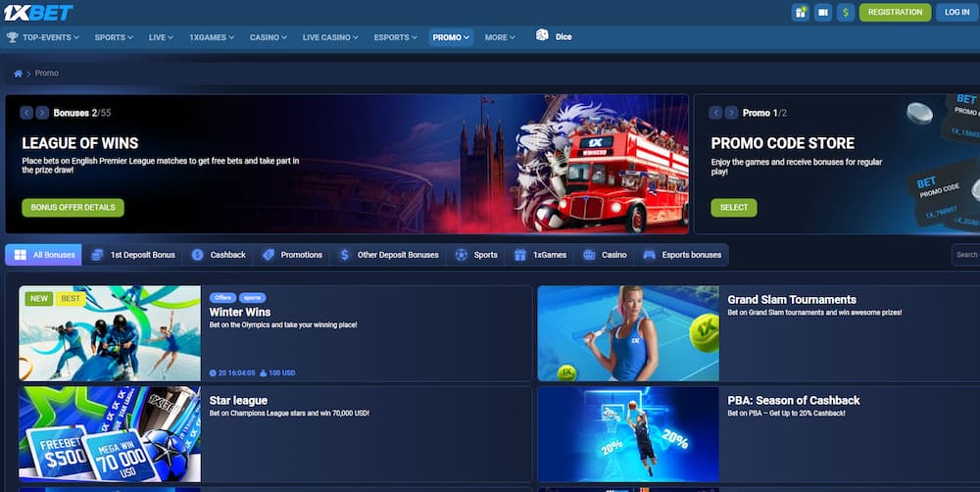This screenshot has width=980, height=492.
Task: Open the LIVE CASINO dropdown
Action: (x=330, y=37)
